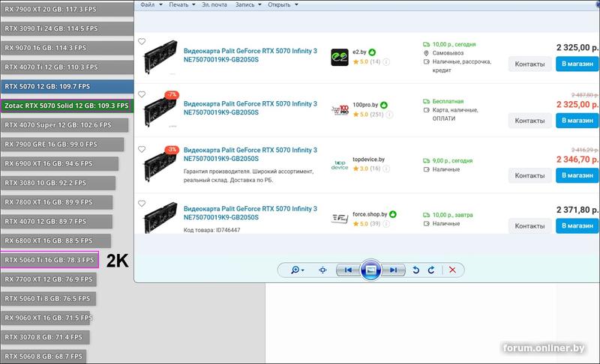Rotate image clockwise
The height and width of the screenshot is (364, 600).
[431, 270]
